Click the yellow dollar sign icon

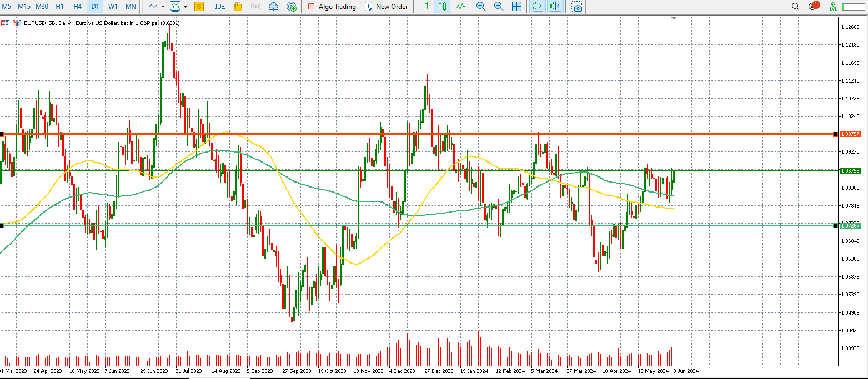coord(199,7)
